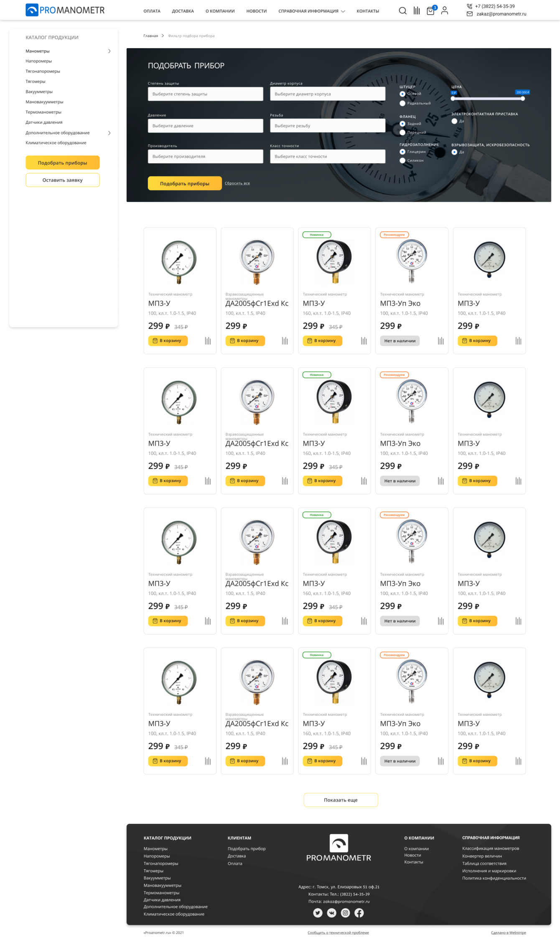The height and width of the screenshot is (940, 560).
Task: Click the Сбросить все link
Action: click(x=237, y=183)
